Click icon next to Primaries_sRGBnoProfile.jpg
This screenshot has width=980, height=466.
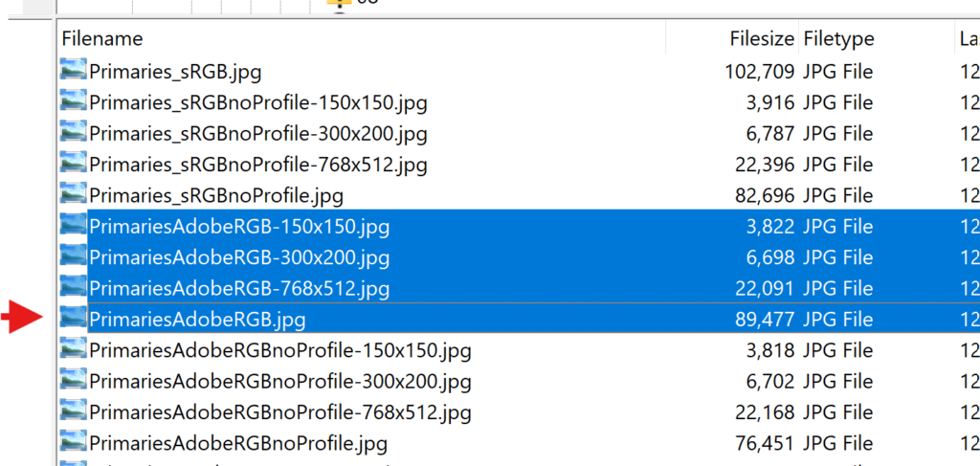(x=73, y=193)
